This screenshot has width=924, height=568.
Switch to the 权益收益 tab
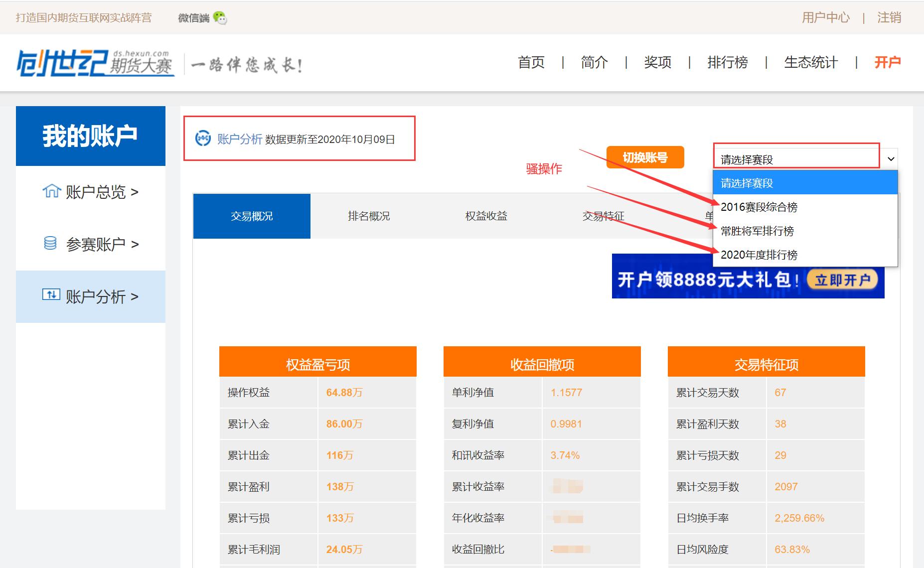point(485,216)
